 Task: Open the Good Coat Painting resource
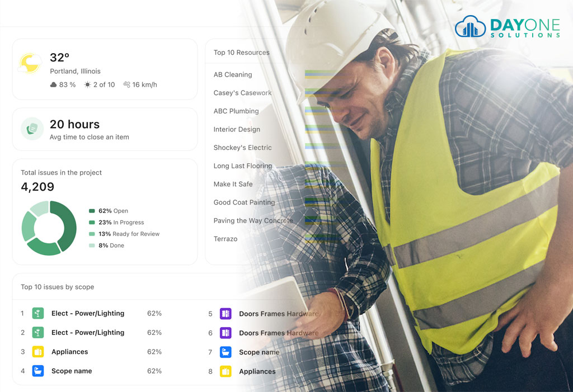coord(244,202)
